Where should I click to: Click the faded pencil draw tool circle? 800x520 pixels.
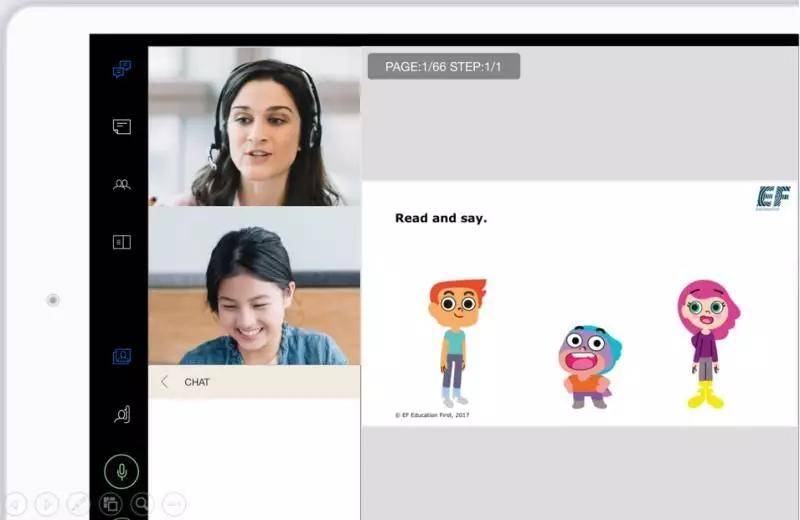pos(78,504)
